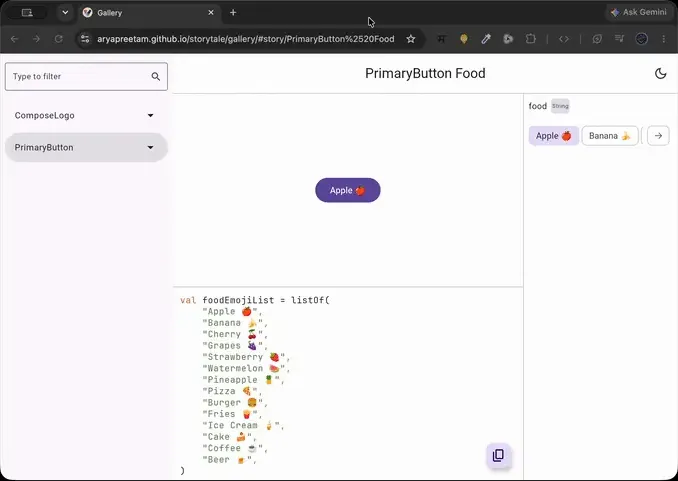Screen dimensions: 678x481
Task: Expand the PrimaryButton story group arrow
Action: [x=150, y=148]
